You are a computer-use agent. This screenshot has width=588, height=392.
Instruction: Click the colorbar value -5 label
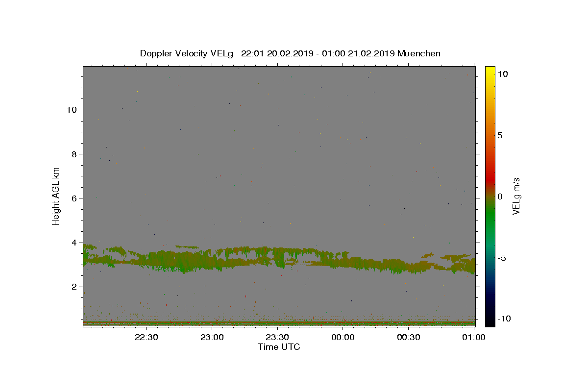[501, 258]
